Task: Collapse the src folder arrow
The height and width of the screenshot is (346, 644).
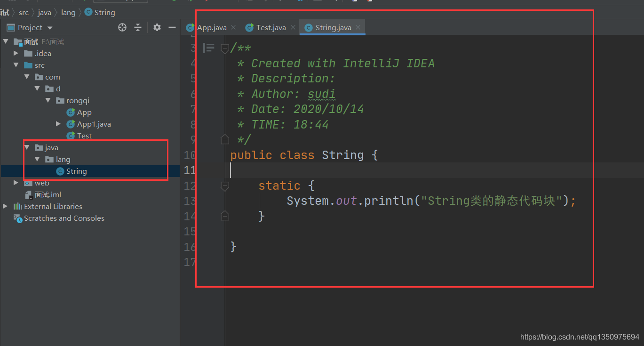Action: click(16, 65)
